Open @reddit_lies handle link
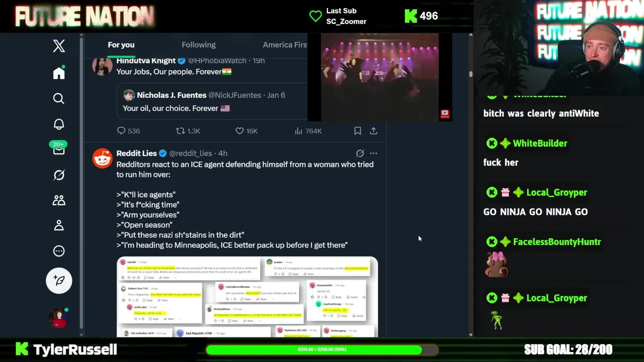Image resolution: width=644 pixels, height=362 pixels. [190, 153]
